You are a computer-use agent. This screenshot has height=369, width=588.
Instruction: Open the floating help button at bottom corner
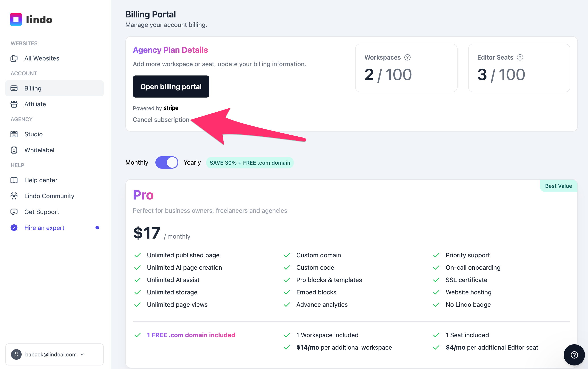click(574, 355)
